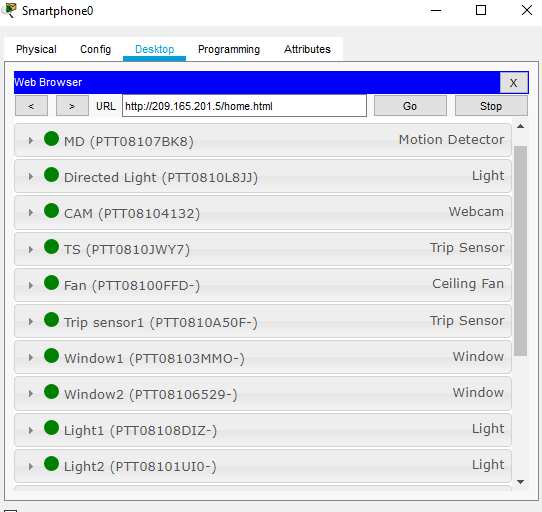
Task: Click the 'Window' label on Window1 row
Action: (x=478, y=356)
